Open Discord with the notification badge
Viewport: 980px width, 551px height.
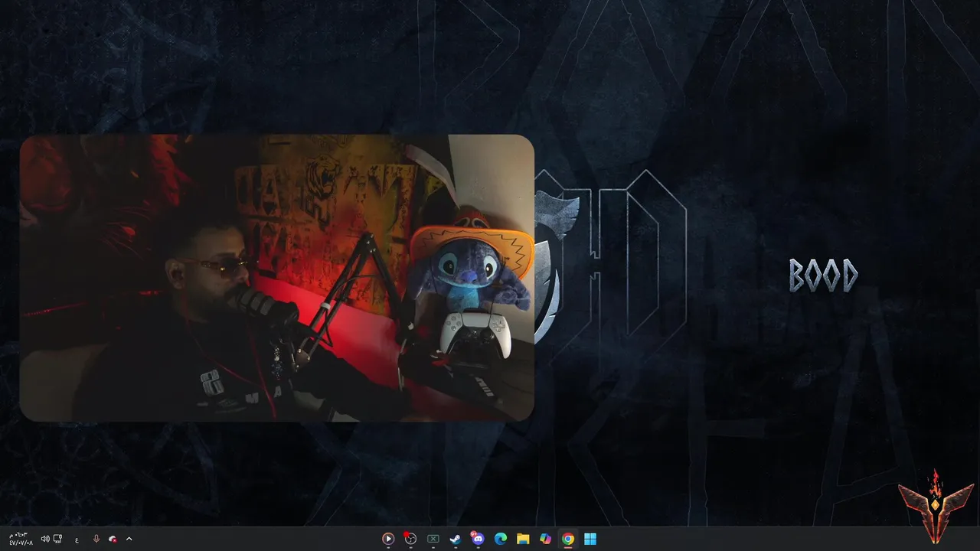click(x=478, y=538)
